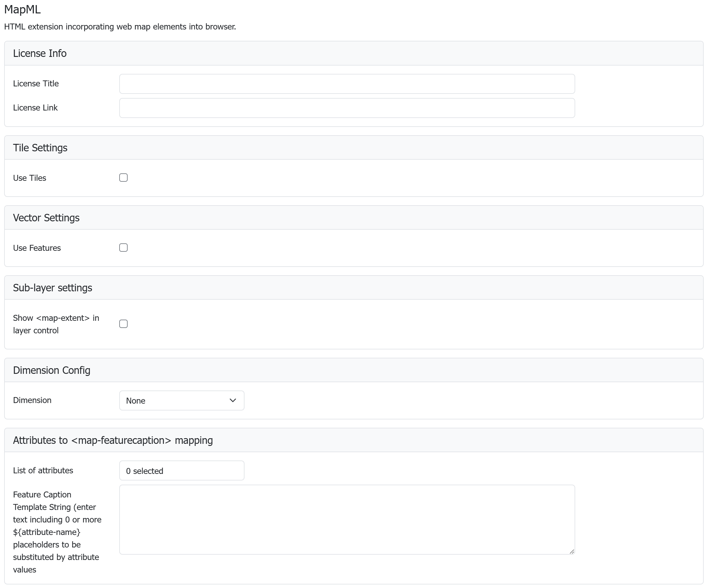Viewport: 709px width, 588px height.
Task: Click the Sub-layer settings heading
Action: (52, 288)
